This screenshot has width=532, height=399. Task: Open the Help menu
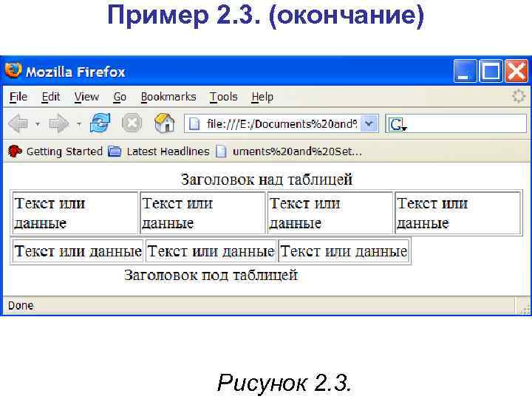(x=262, y=97)
